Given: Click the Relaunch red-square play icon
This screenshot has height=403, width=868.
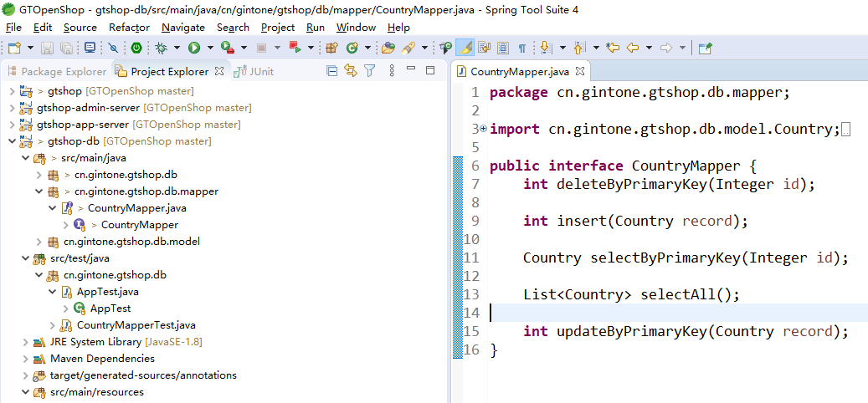Looking at the screenshot, I should tap(295, 48).
